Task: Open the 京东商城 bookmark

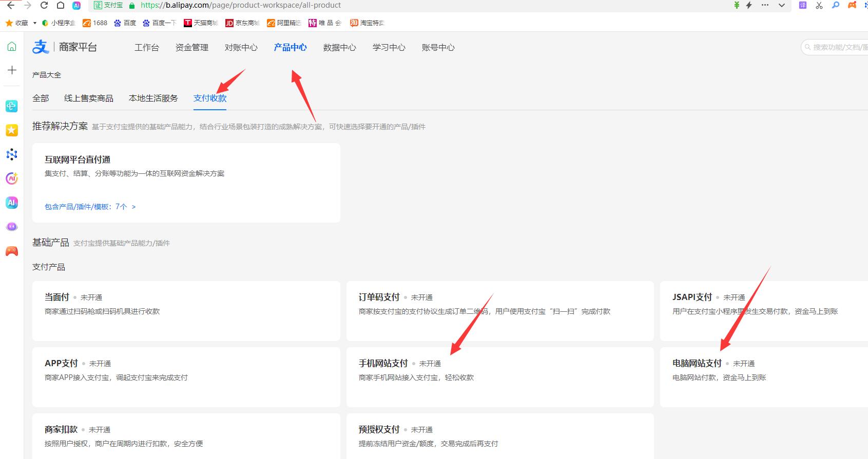Action: click(243, 23)
